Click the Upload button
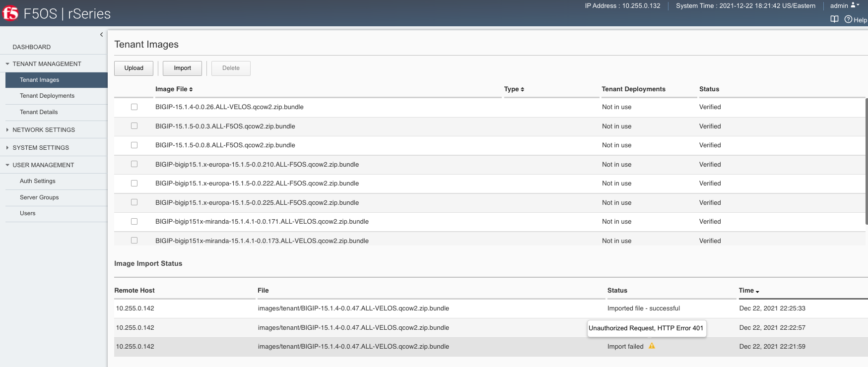Image resolution: width=868 pixels, height=367 pixels. (x=134, y=68)
